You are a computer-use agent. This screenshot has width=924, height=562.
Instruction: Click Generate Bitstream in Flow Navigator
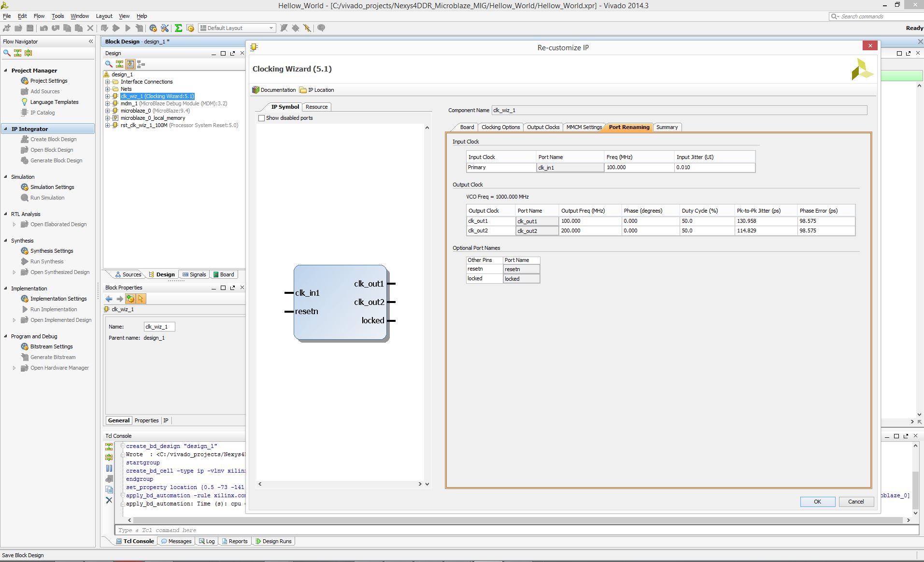(53, 357)
